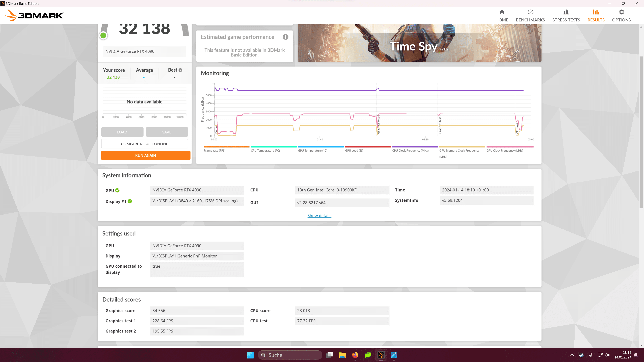Screen dimensions: 644x362
Task: Toggle GPU Temperature legend swatch
Action: coord(321,147)
